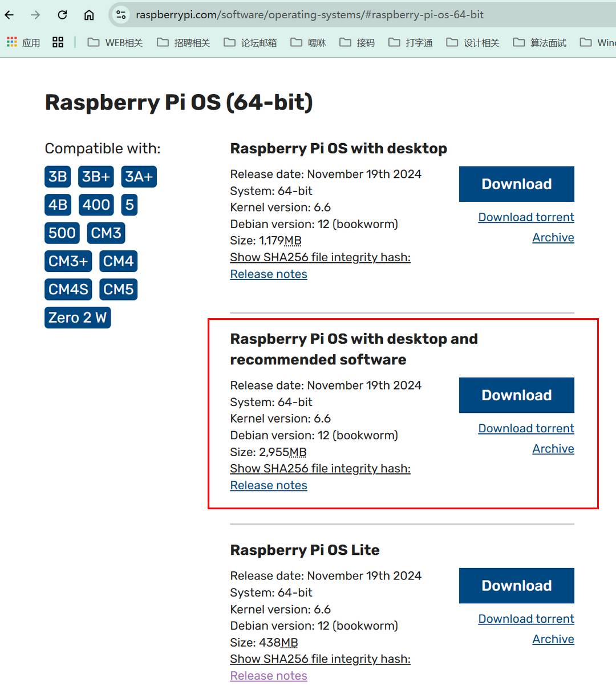The height and width of the screenshot is (698, 616).
Task: Select the CM3+ compatibility badge
Action: [x=68, y=261]
